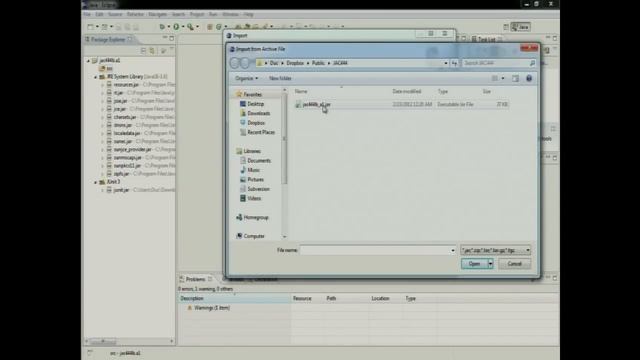The image size is (640, 360).
Task: Select Favorites in the navigation pane
Action: (252, 94)
